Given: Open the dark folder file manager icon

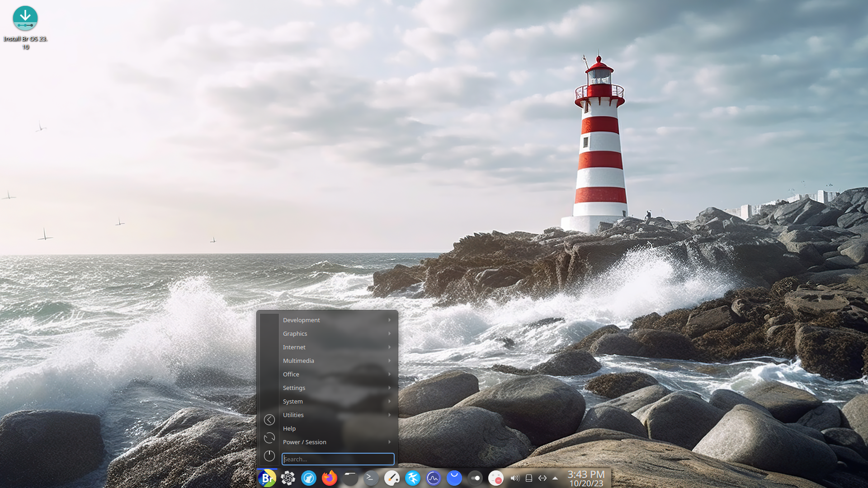Looking at the screenshot, I should (350, 478).
